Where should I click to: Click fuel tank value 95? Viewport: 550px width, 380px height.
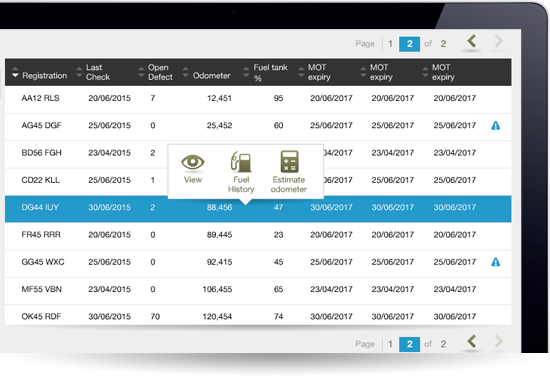click(279, 98)
